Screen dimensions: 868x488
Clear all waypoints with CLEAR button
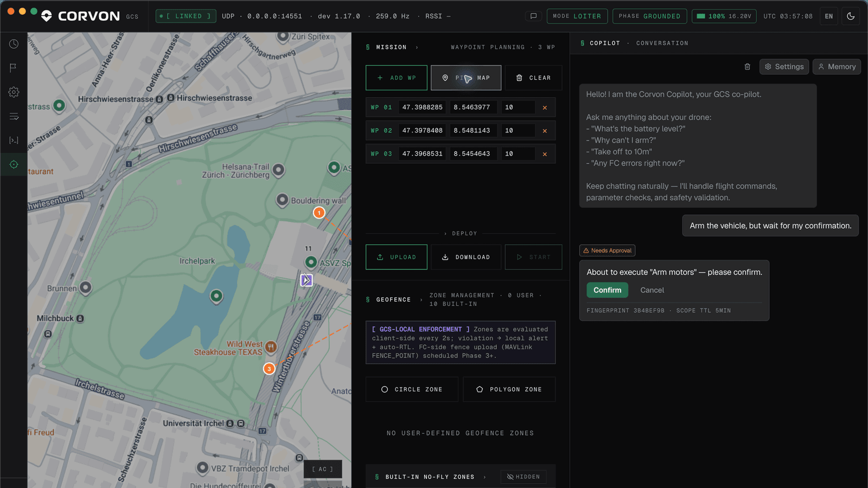pyautogui.click(x=533, y=78)
